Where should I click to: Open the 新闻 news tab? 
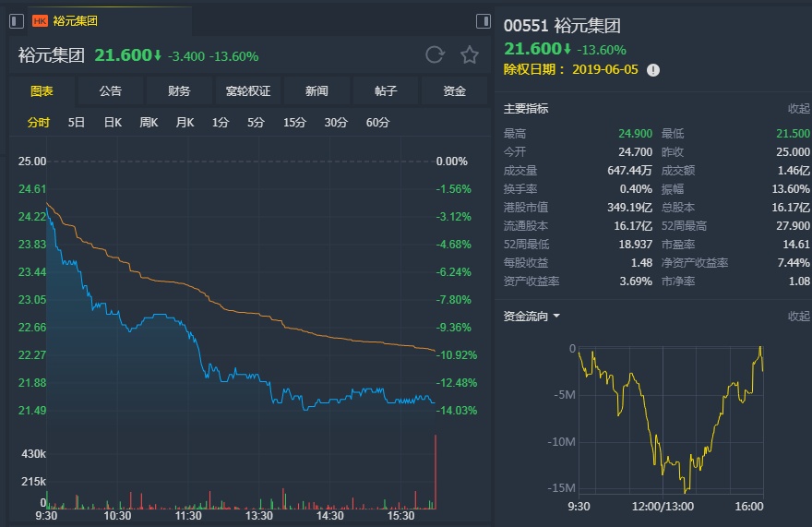click(x=316, y=91)
